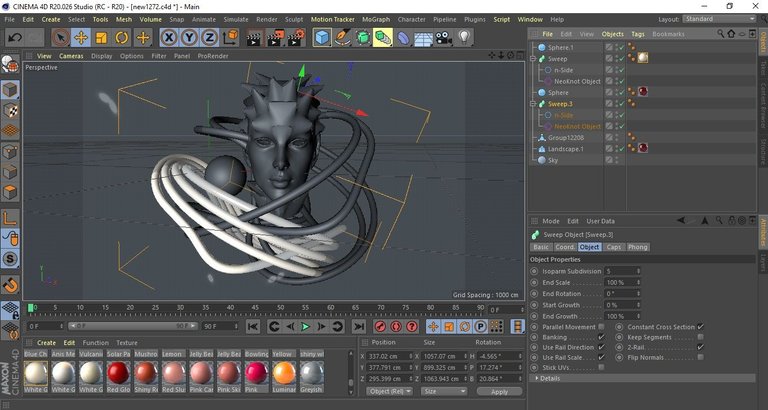Select the Landscape.1 object
The height and width of the screenshot is (410, 768).
point(566,149)
